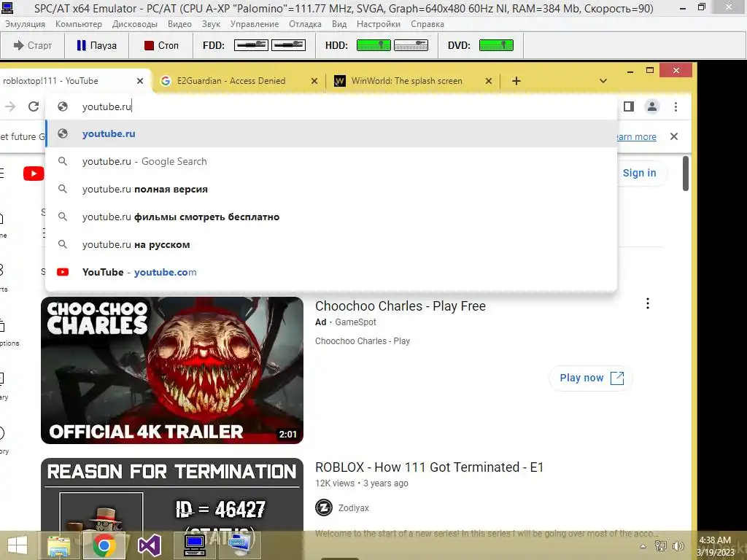Open the Windows Start button
This screenshot has width=747, height=560.
point(18,545)
